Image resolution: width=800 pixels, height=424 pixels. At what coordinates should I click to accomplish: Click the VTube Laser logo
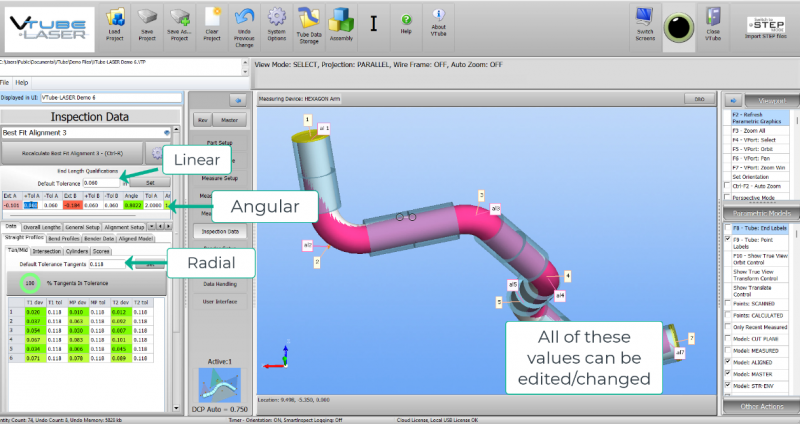(x=49, y=29)
